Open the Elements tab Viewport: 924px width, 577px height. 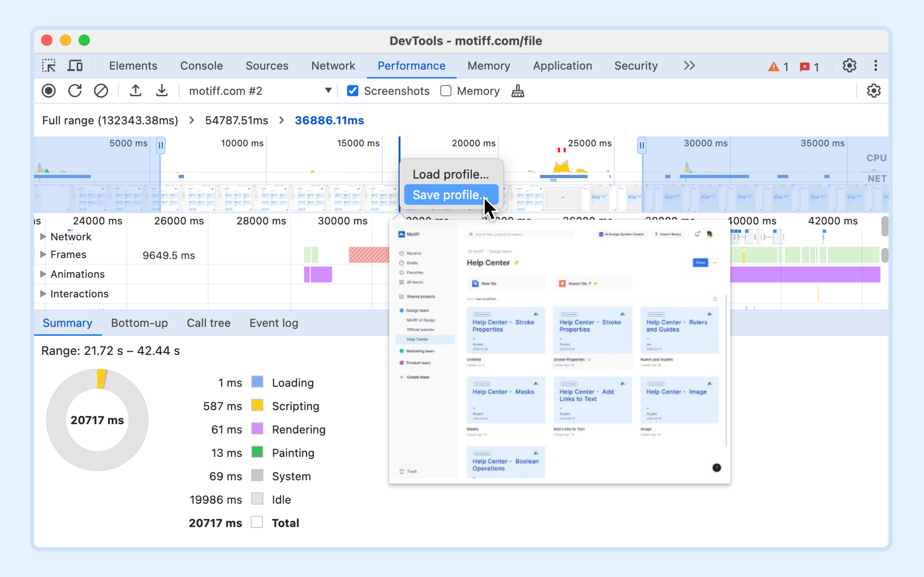point(133,66)
